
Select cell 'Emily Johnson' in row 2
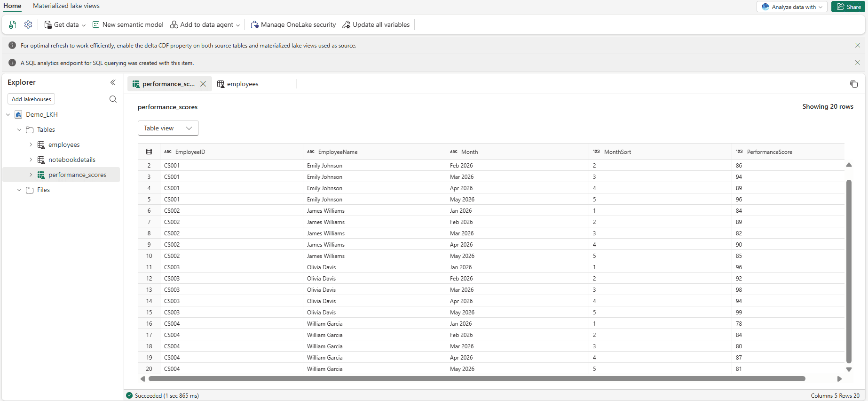click(374, 165)
